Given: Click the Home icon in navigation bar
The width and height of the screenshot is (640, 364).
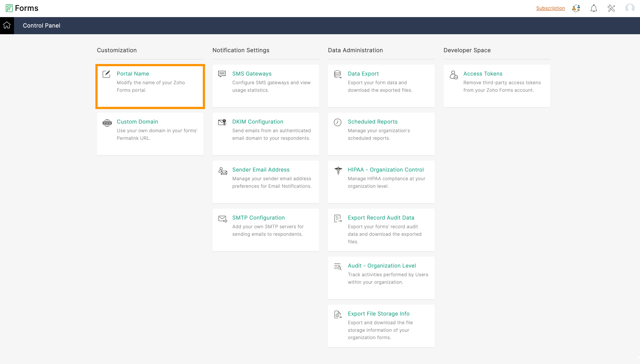Looking at the screenshot, I should pyautogui.click(x=7, y=25).
